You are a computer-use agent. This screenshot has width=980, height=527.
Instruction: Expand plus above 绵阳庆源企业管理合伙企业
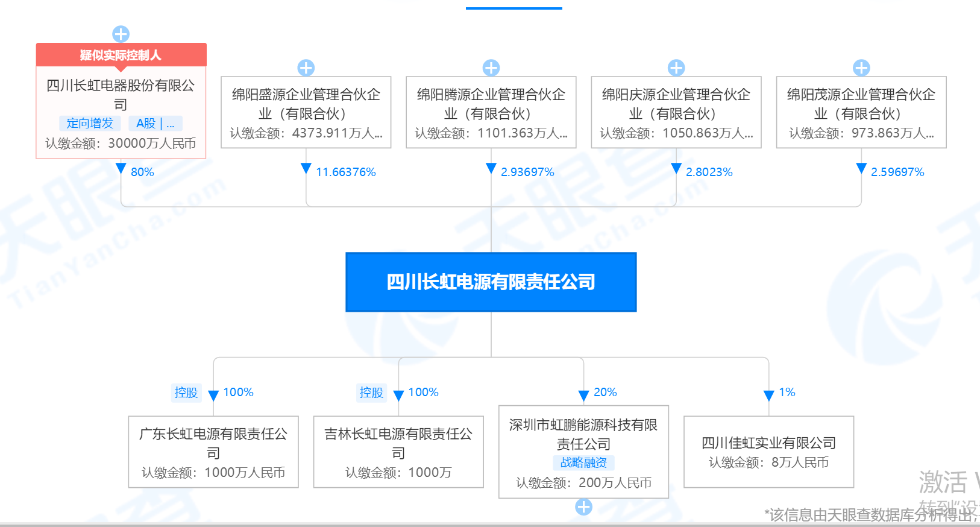click(x=676, y=68)
